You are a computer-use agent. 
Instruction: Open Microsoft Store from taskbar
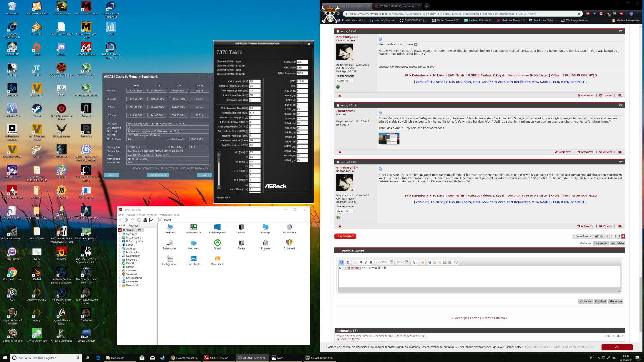tap(142, 358)
